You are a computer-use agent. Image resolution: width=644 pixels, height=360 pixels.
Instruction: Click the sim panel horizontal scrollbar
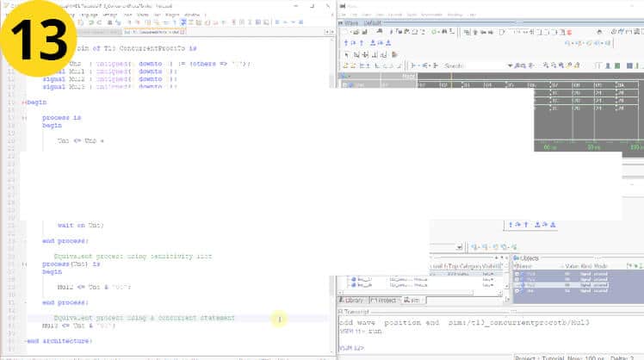pos(419,293)
